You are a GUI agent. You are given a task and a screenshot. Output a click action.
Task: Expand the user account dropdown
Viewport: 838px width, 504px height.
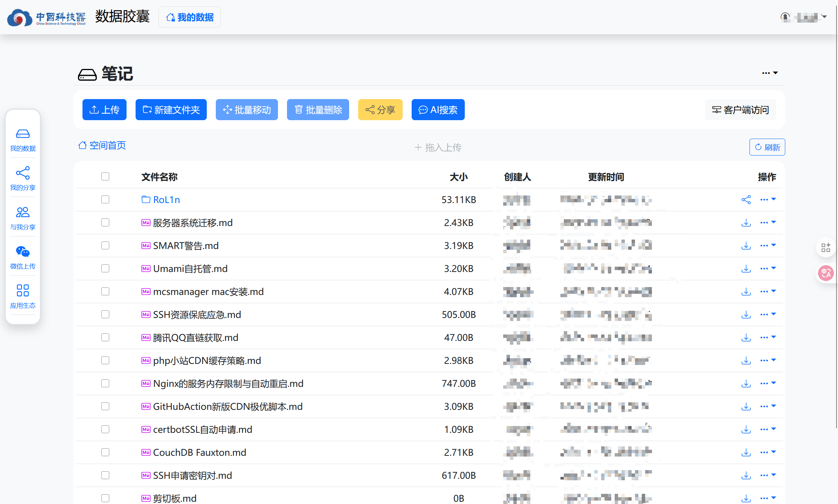(804, 17)
